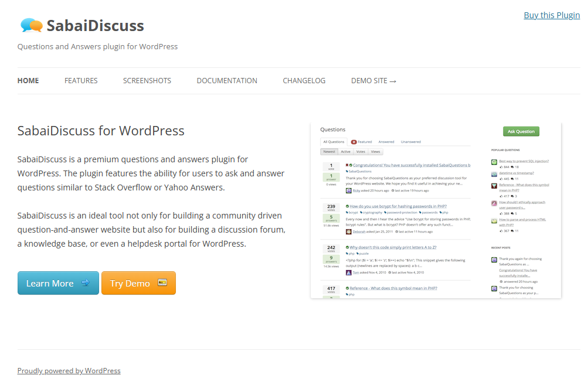
Task: Navigate to DOCUMENTATION in the menu
Action: pyautogui.click(x=227, y=81)
